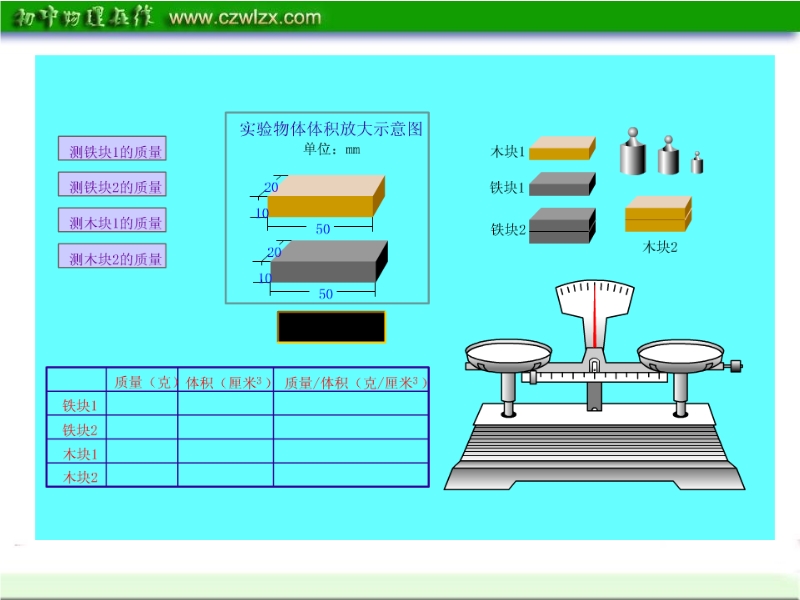Click the 木块2 mass table cell
This screenshot has height=600, width=800.
[142, 475]
